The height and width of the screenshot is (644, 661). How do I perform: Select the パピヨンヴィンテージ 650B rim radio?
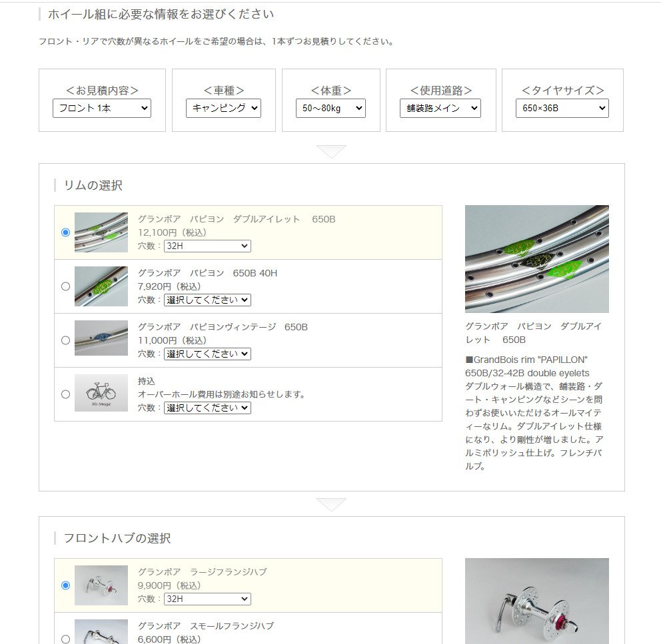65,340
